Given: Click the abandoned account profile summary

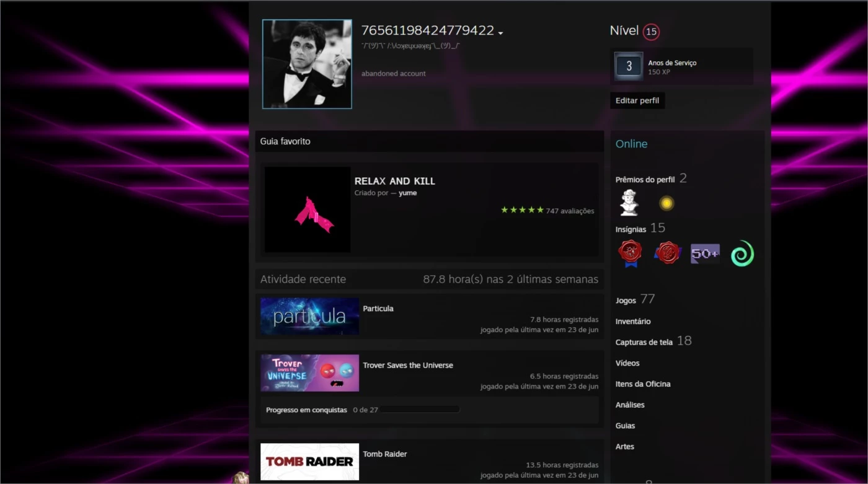Looking at the screenshot, I should tap(394, 73).
